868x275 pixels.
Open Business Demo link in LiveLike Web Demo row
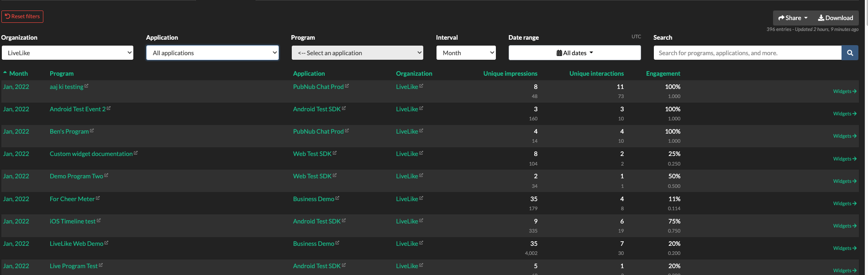click(314, 244)
